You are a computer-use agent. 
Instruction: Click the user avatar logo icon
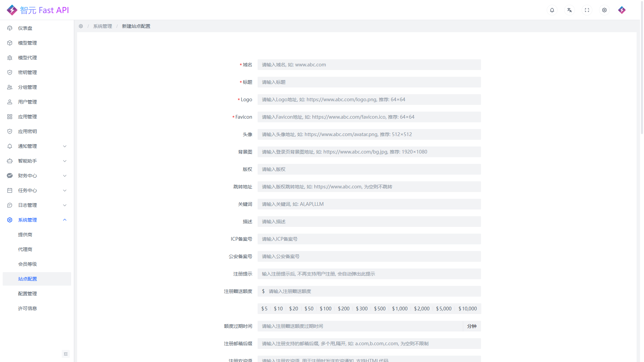[x=622, y=10]
